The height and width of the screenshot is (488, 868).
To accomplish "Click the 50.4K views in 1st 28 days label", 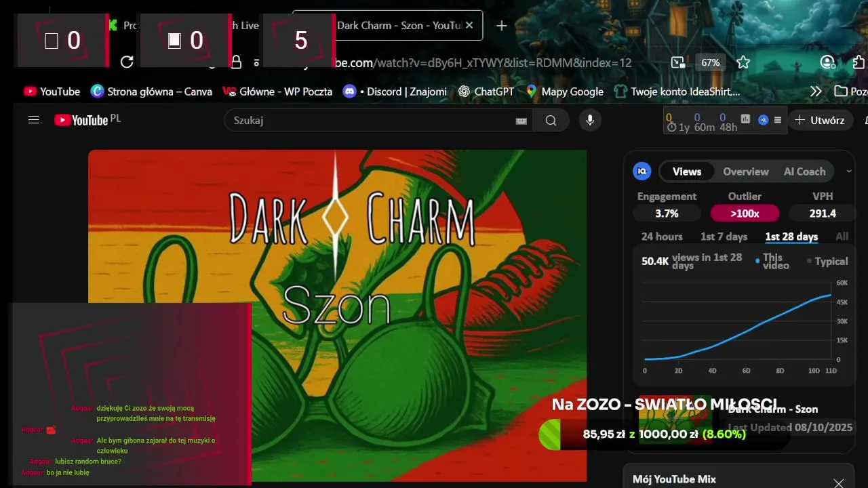I will tap(692, 261).
